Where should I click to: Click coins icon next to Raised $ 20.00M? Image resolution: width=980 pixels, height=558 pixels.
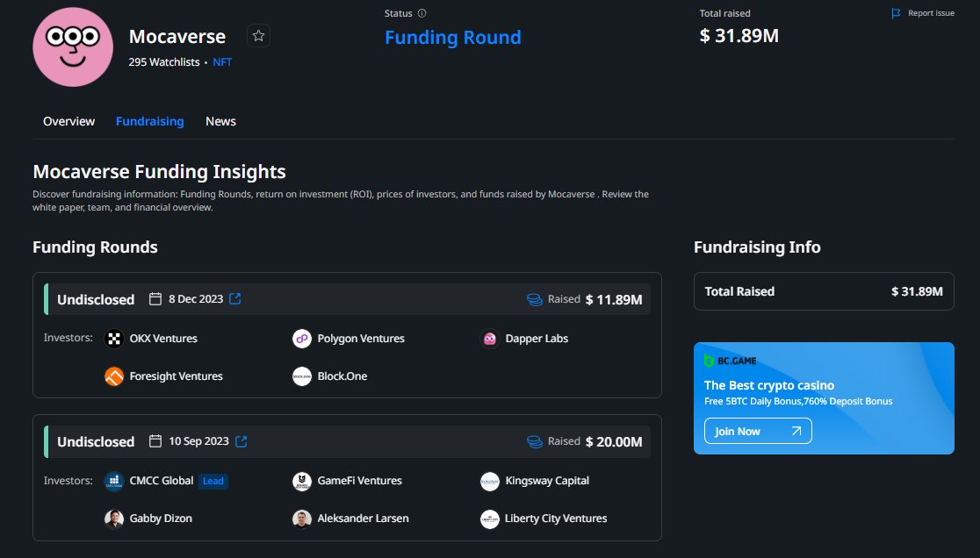[535, 442]
